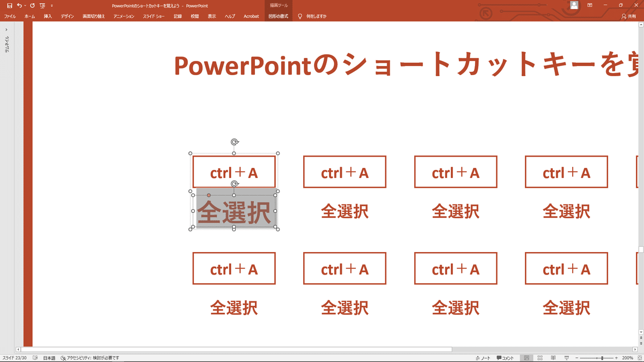Click the 200% zoom level value
The height and width of the screenshot is (362, 644).
627,358
